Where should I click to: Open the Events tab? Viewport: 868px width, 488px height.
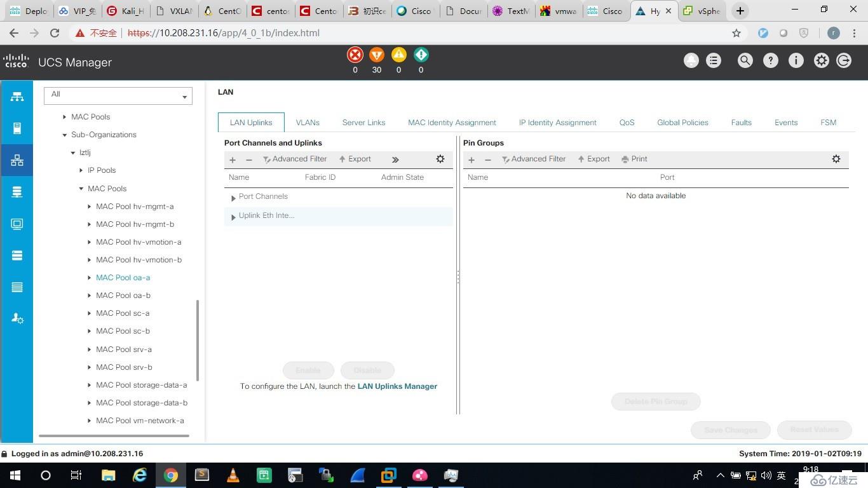click(786, 123)
